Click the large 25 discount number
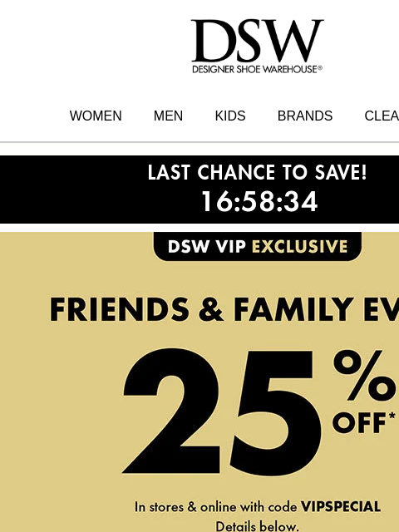Image resolution: width=399 pixels, height=532 pixels. point(222,412)
